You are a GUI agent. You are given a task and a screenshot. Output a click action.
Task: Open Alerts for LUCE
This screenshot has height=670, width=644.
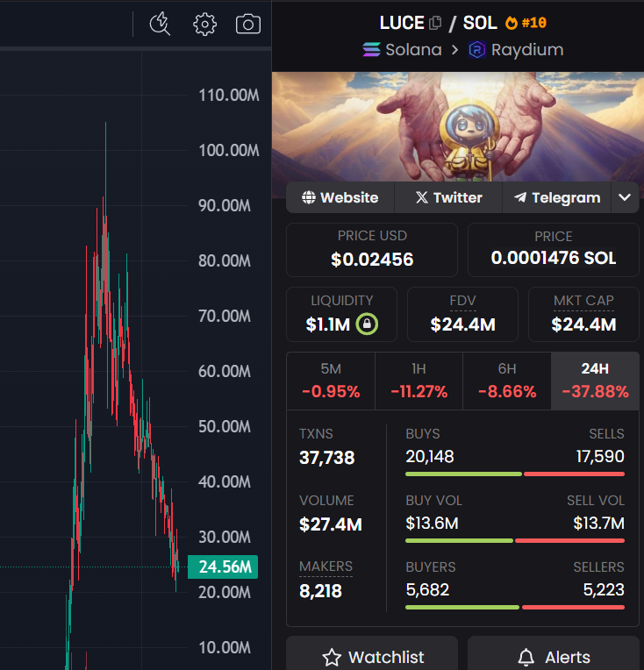coord(554,656)
